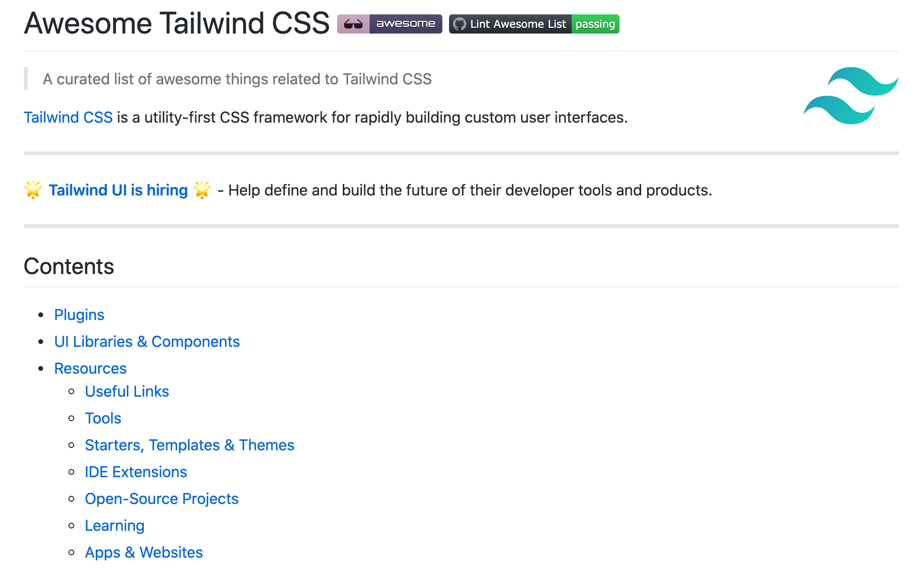This screenshot has width=924, height=573.
Task: Click the Tailwind CSS wave logo
Action: pos(851,95)
